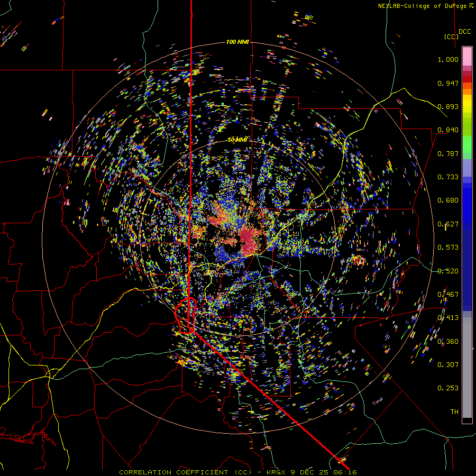This screenshot has height=476, width=476.
Task: Click the 06:16 timestamp in the caption
Action: (344, 472)
